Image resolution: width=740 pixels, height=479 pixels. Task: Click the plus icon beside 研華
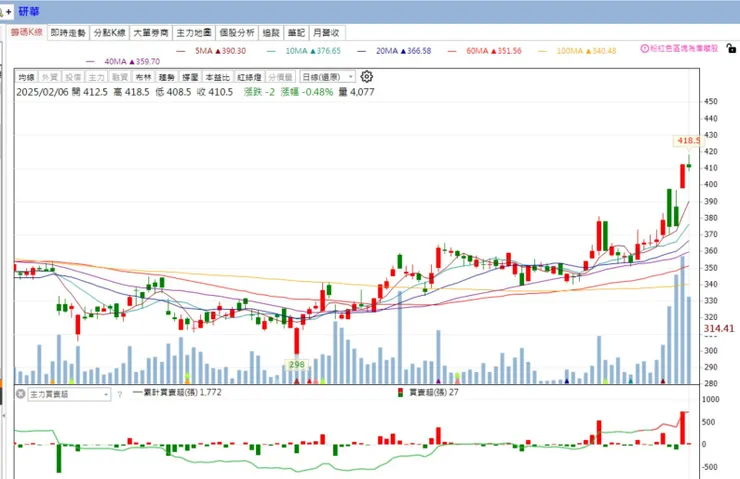8,12
